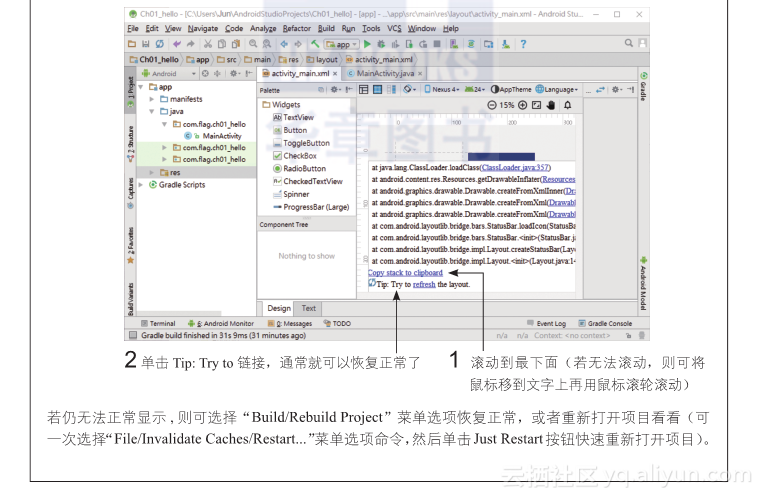
Task: Open the VCS menu
Action: [395, 29]
